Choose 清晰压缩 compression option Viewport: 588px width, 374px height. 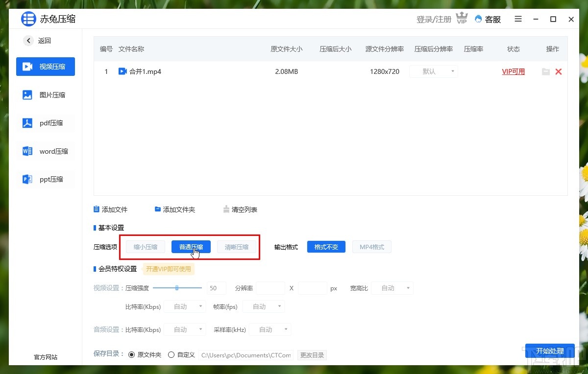pos(237,247)
